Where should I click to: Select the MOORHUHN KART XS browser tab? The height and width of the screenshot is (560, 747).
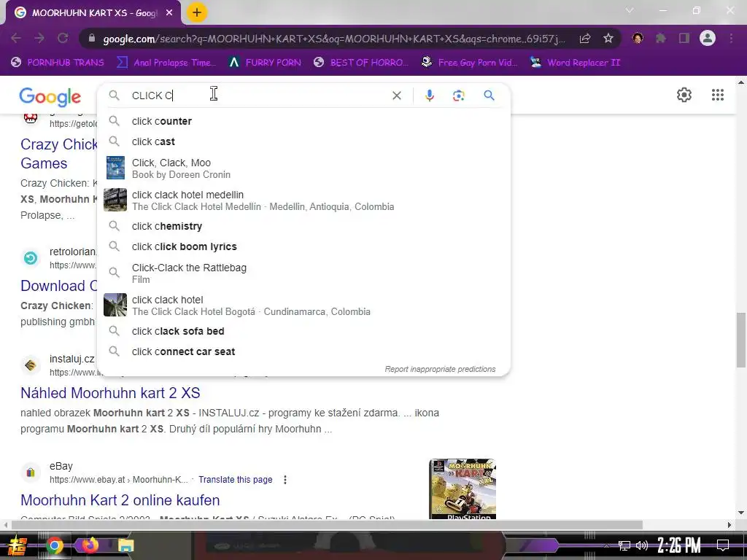coord(93,13)
